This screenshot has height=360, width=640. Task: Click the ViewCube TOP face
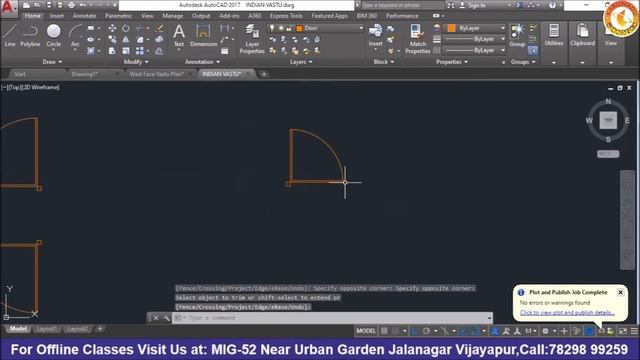[x=608, y=120]
